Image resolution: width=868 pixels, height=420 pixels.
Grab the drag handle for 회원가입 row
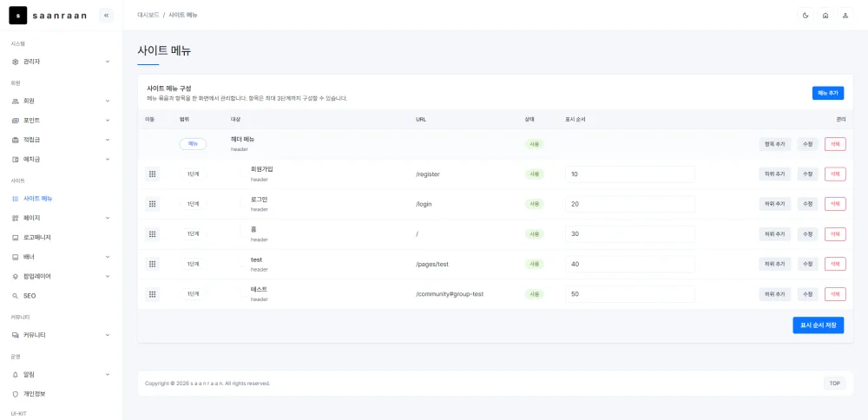point(152,174)
